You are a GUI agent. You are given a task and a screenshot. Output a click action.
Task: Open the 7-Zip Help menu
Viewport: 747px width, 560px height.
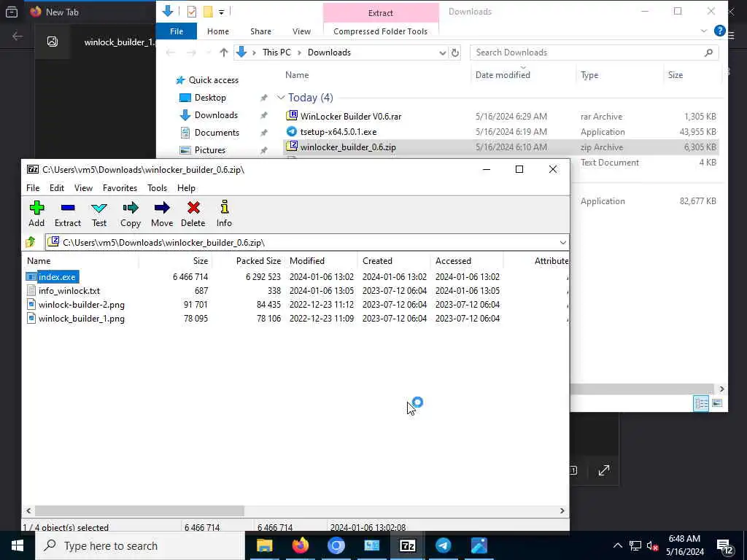186,188
